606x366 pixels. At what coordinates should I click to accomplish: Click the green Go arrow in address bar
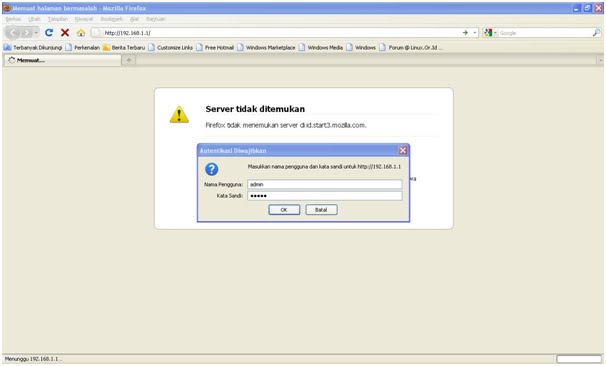click(465, 33)
